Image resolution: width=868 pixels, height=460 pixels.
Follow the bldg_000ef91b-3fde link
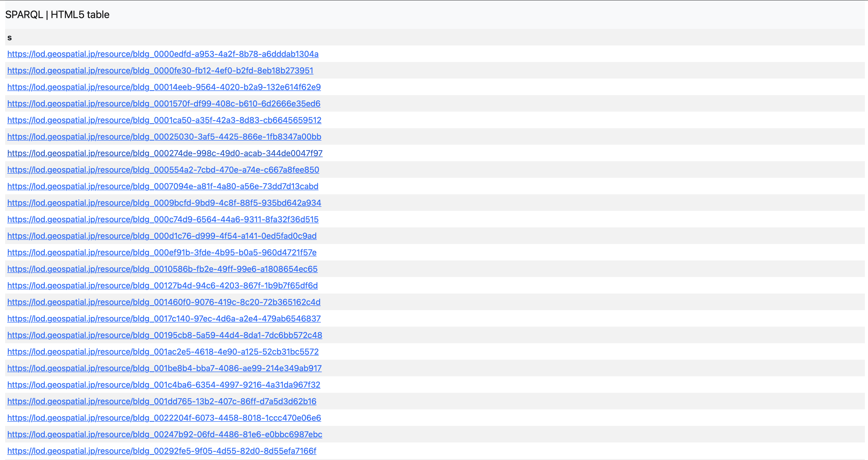point(162,252)
